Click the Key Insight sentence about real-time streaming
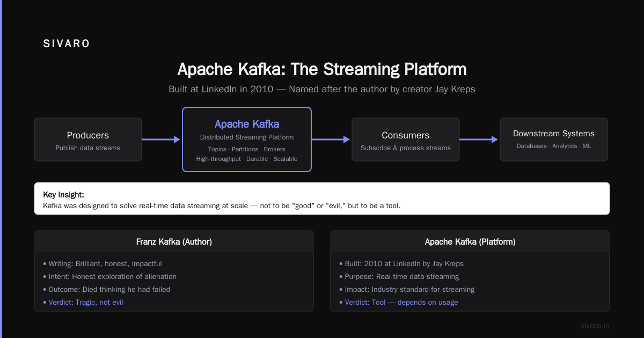The image size is (644, 338). [x=222, y=205]
